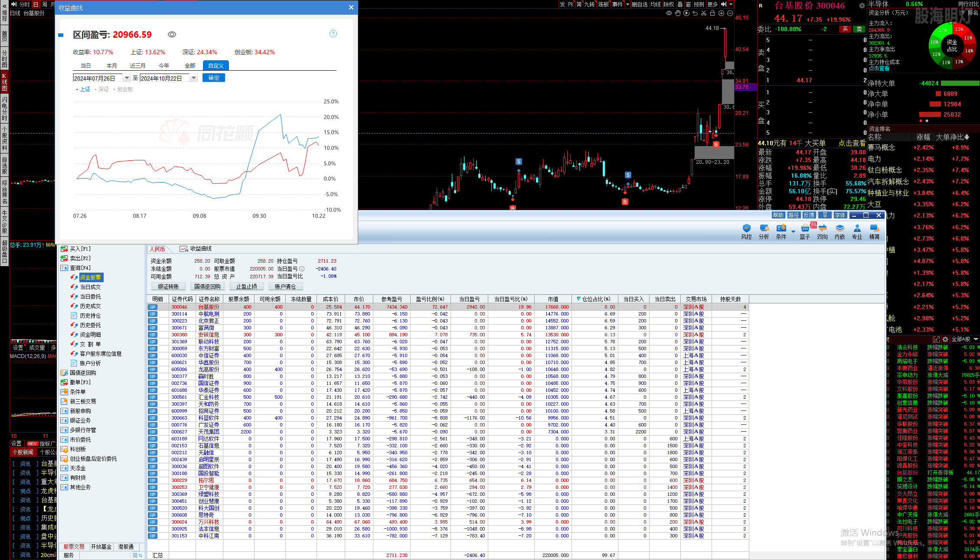Open the 条件 tool dropdown arrow
Viewport: 980px width, 560px height.
click(793, 231)
